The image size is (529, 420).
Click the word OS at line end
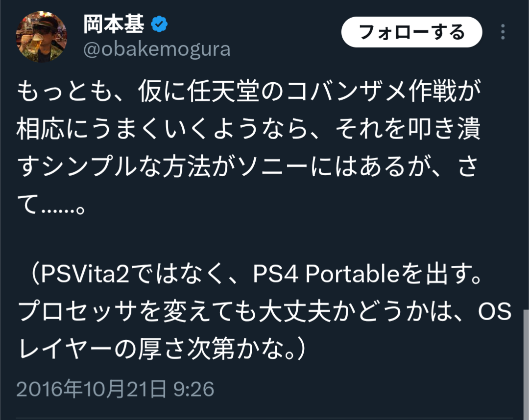[x=495, y=311]
